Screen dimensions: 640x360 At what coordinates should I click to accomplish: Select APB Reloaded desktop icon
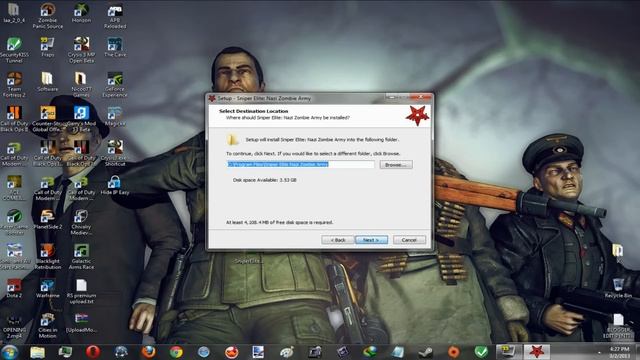pos(115,16)
